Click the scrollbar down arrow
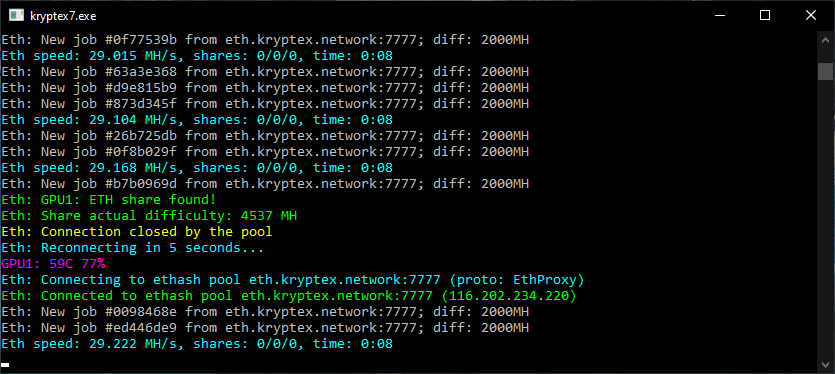 [825, 364]
